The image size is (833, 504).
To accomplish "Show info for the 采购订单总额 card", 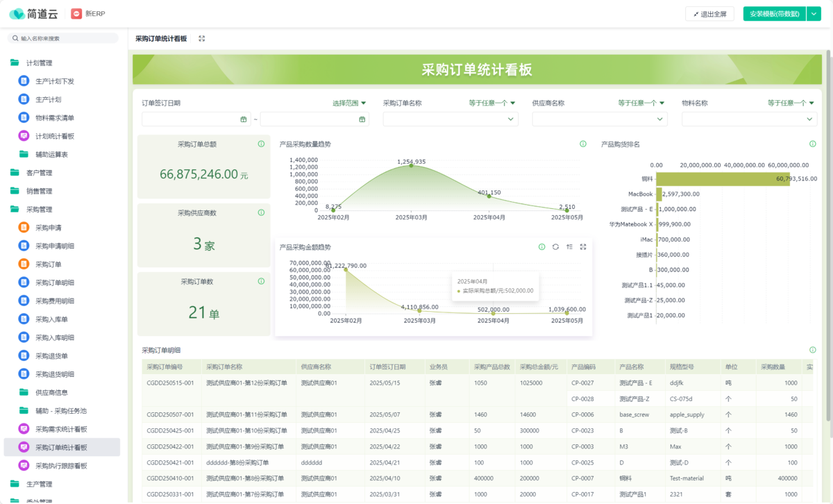I will point(261,144).
